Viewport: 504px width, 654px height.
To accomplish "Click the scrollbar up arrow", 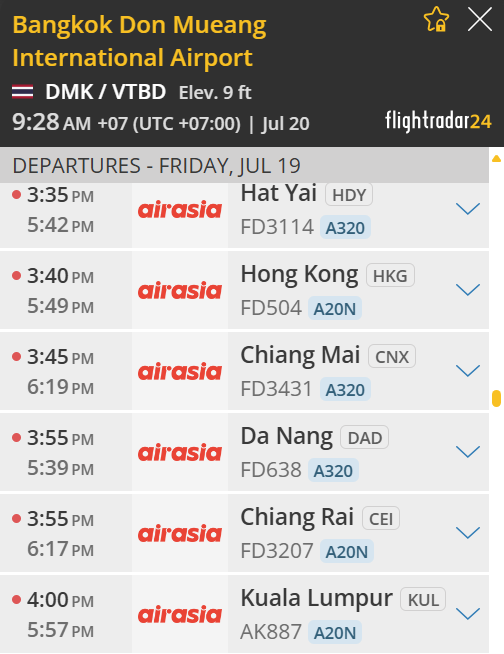I will pos(496,158).
